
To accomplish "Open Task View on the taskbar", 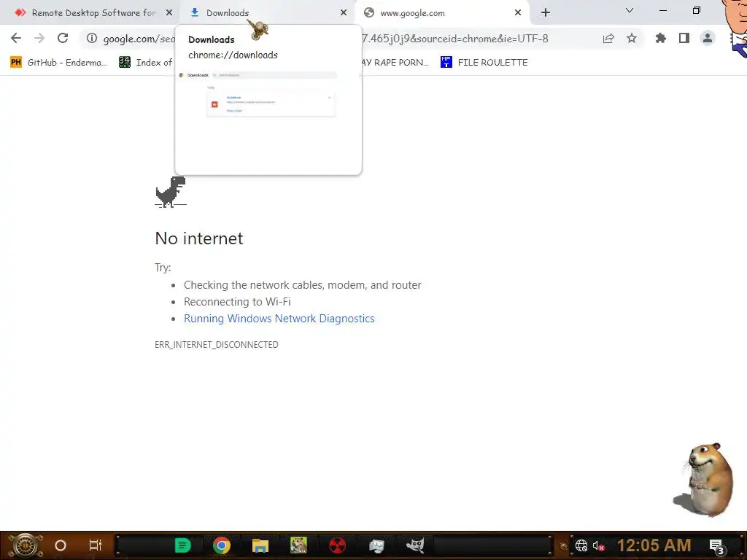I will coord(96,545).
